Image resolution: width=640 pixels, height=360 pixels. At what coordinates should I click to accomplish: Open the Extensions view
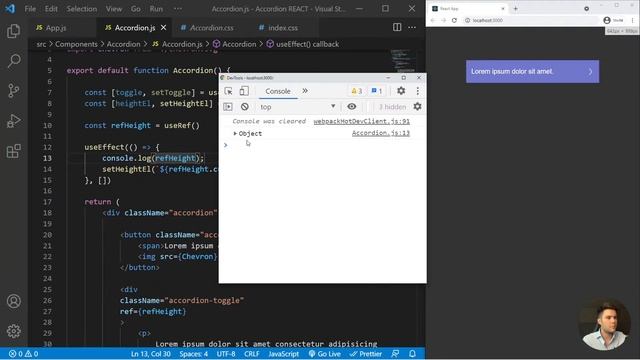point(13,151)
